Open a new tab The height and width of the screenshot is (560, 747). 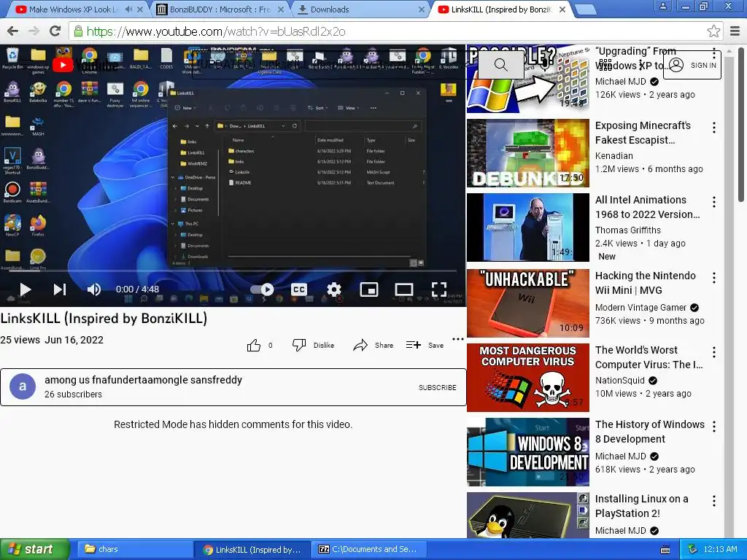pos(586,9)
